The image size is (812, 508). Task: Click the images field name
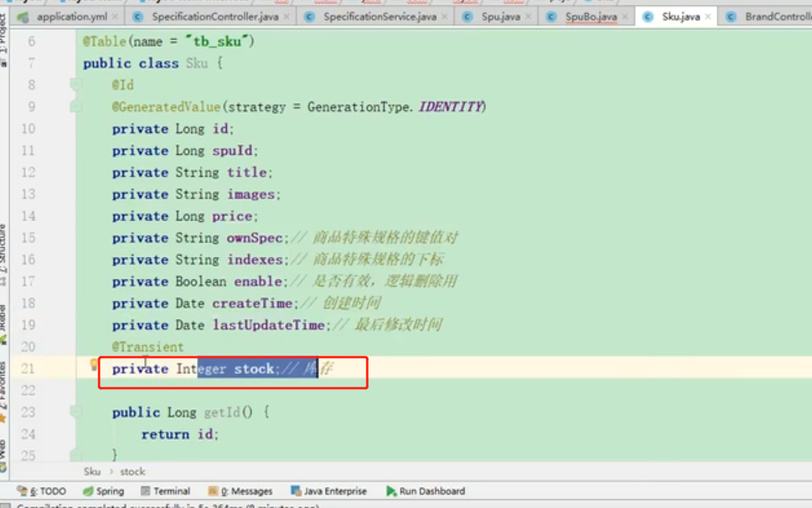point(251,194)
